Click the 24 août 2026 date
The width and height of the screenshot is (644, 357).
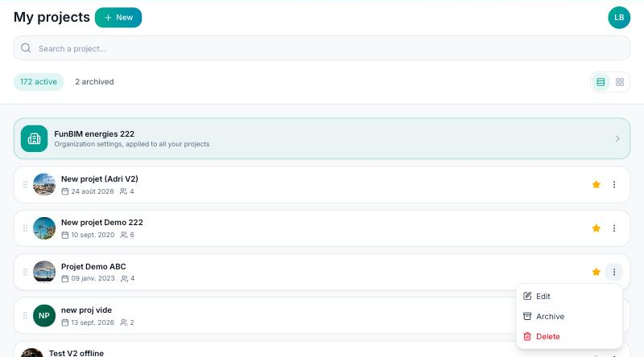point(93,191)
